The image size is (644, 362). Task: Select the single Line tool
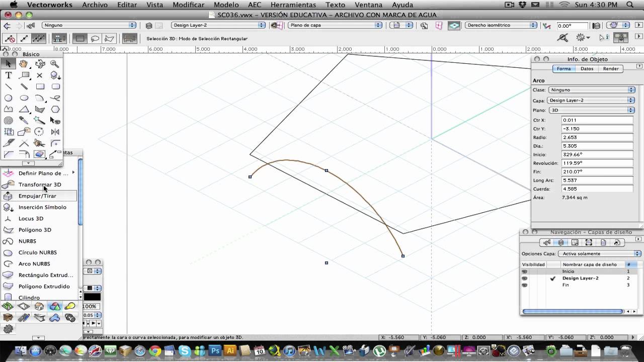8,86
